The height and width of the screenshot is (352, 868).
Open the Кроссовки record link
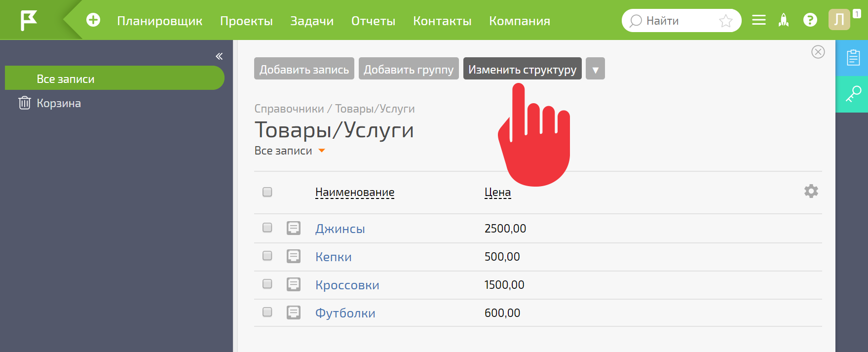pos(347,285)
